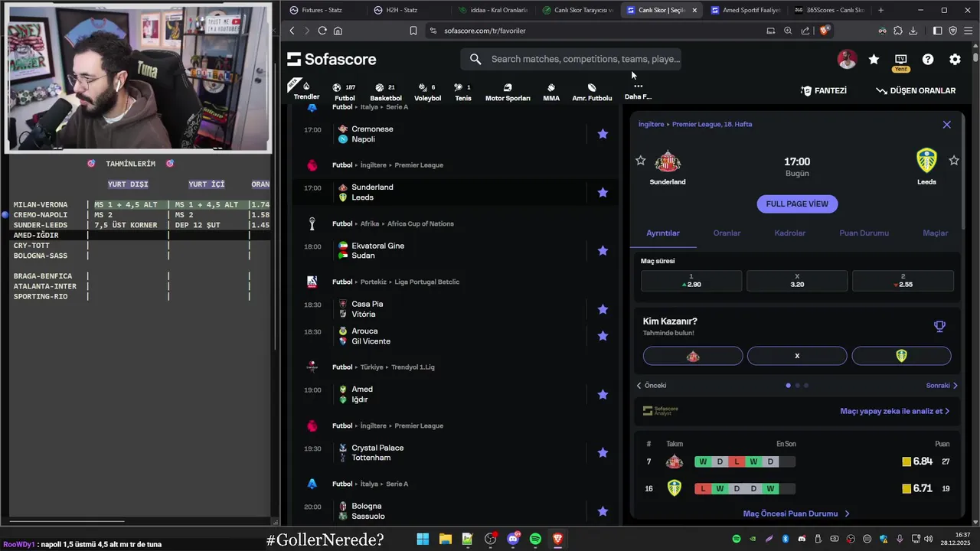Select the Basketbol sport category
980x551 pixels.
point(386,92)
